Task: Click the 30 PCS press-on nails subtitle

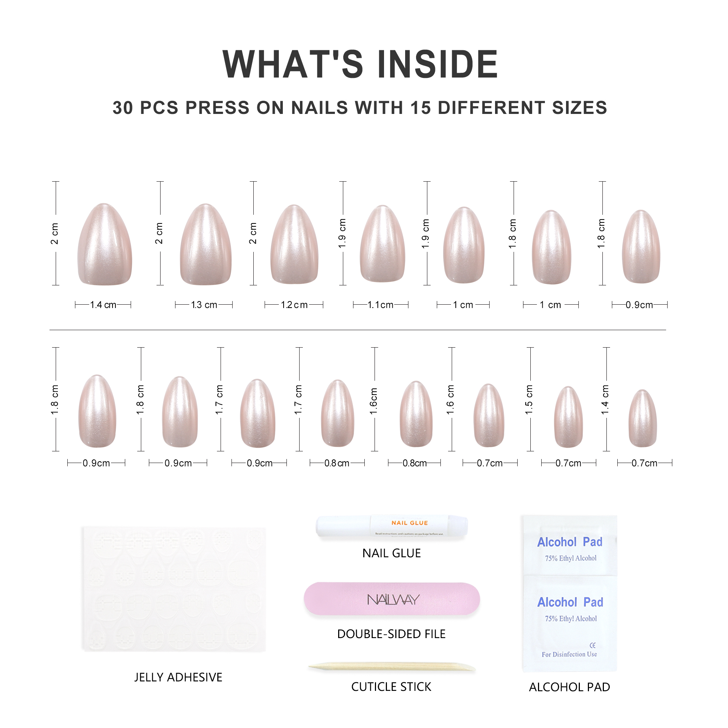Action: (360, 108)
